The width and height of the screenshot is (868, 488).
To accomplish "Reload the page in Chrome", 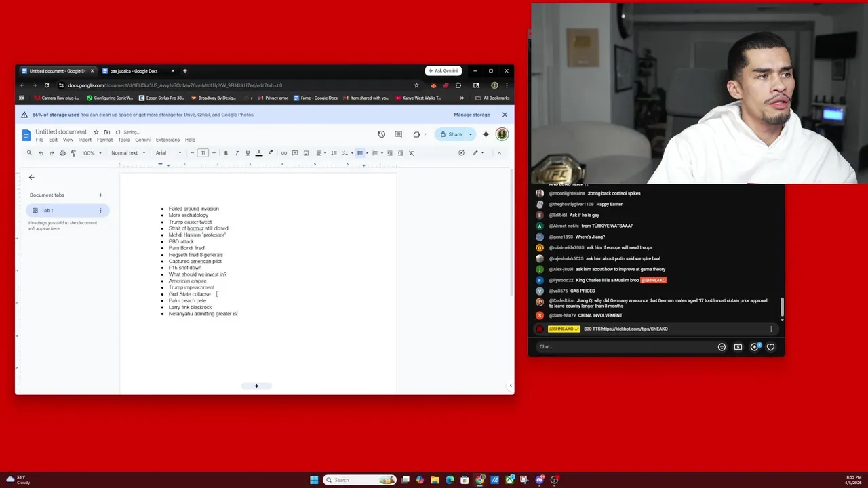I will pyautogui.click(x=47, y=85).
